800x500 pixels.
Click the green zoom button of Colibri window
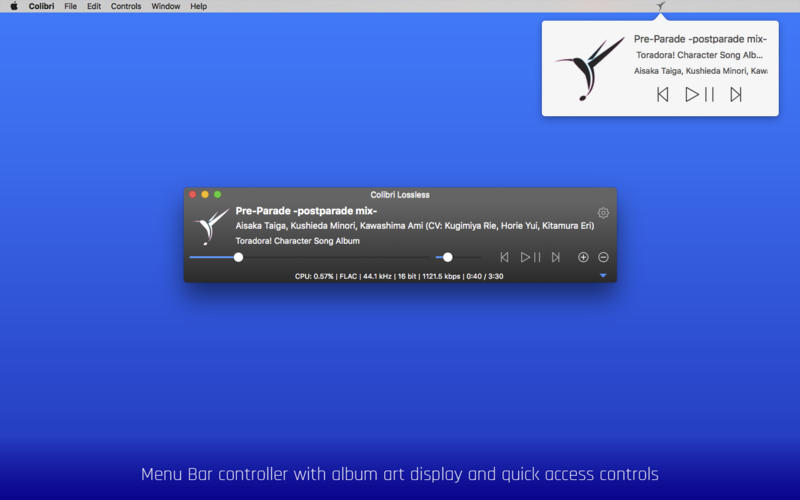click(x=218, y=194)
